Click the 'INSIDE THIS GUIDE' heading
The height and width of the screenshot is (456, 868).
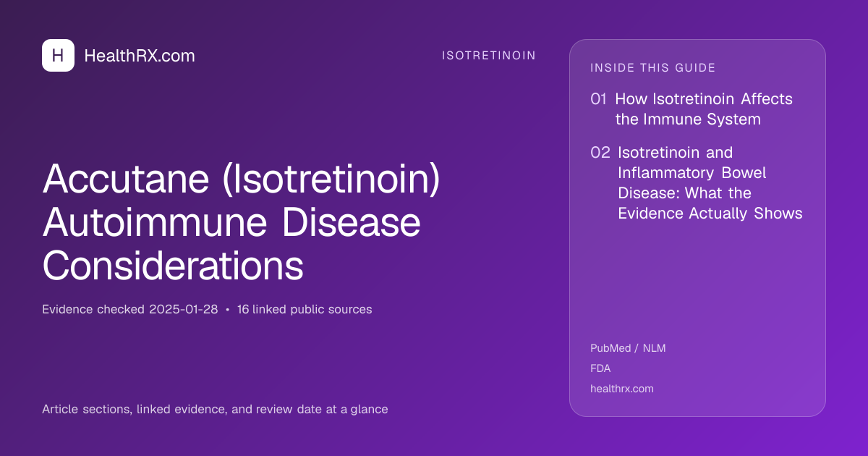click(653, 68)
